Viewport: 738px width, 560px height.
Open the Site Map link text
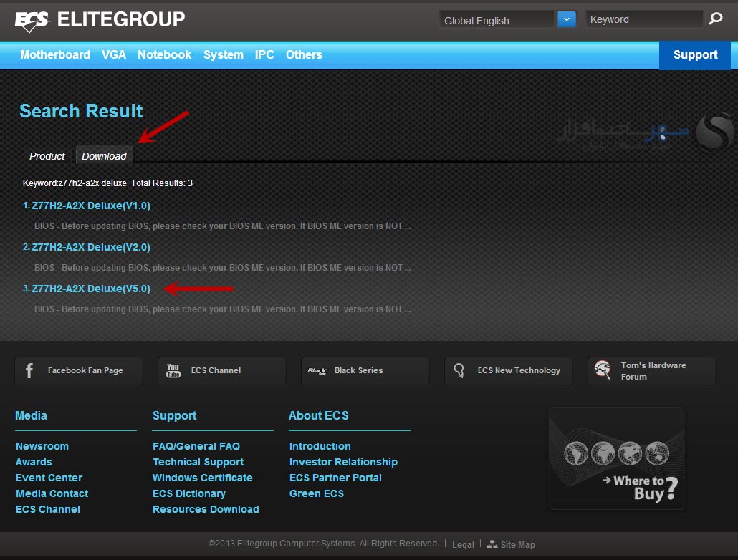(x=518, y=544)
